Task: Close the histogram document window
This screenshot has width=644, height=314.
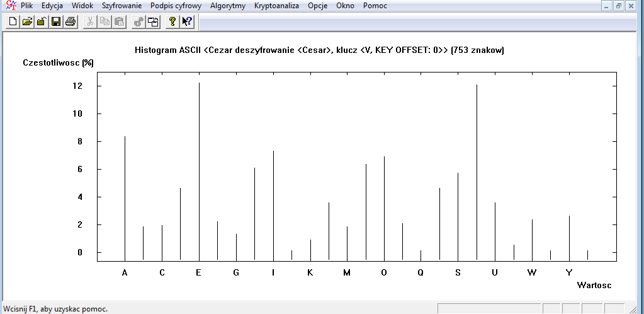Action: pos(630,6)
